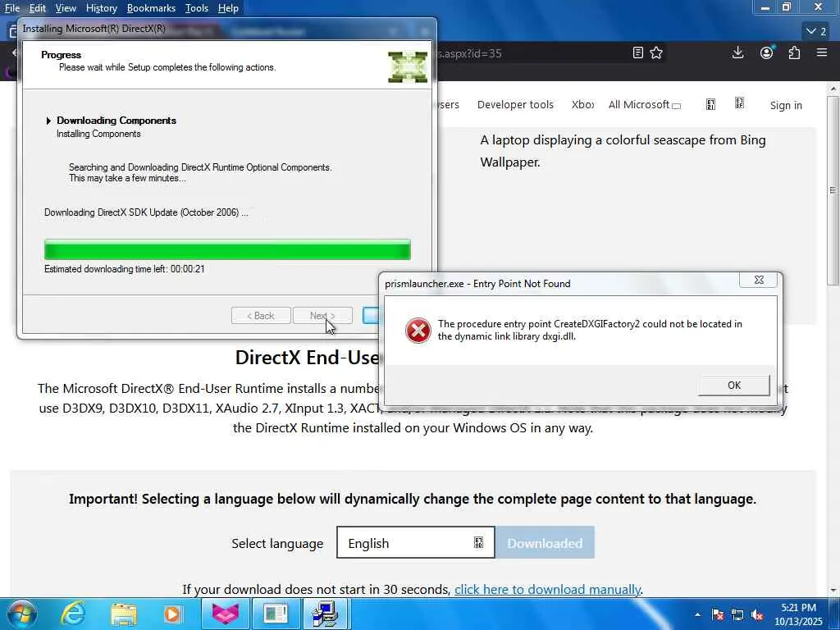
Task: Click the Next button in DirectX installer
Action: coord(322,316)
